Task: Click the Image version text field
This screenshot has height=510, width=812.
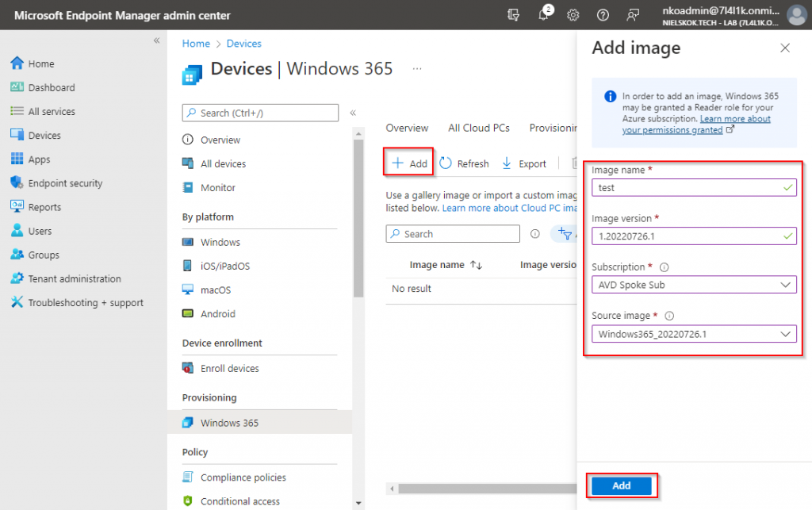Action: point(694,236)
